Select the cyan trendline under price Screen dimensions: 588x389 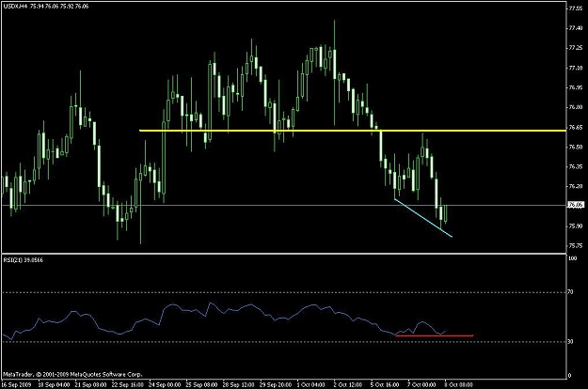pos(423,218)
